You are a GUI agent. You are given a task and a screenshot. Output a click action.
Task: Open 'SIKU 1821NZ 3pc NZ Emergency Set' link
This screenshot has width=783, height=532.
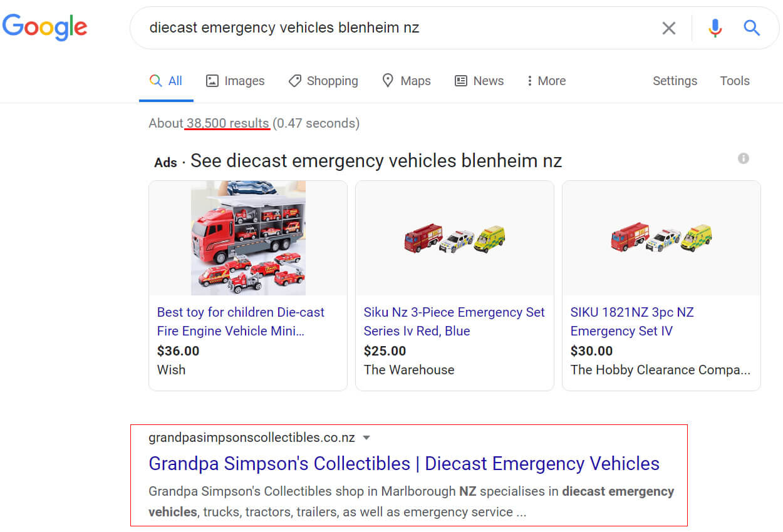pos(632,322)
